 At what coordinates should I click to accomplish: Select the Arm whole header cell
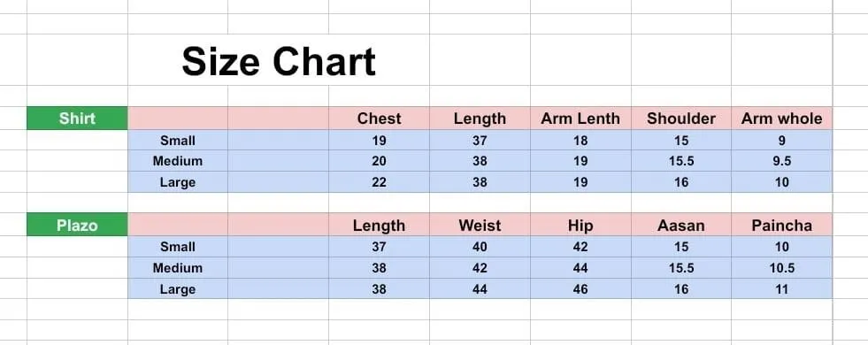tap(781, 119)
